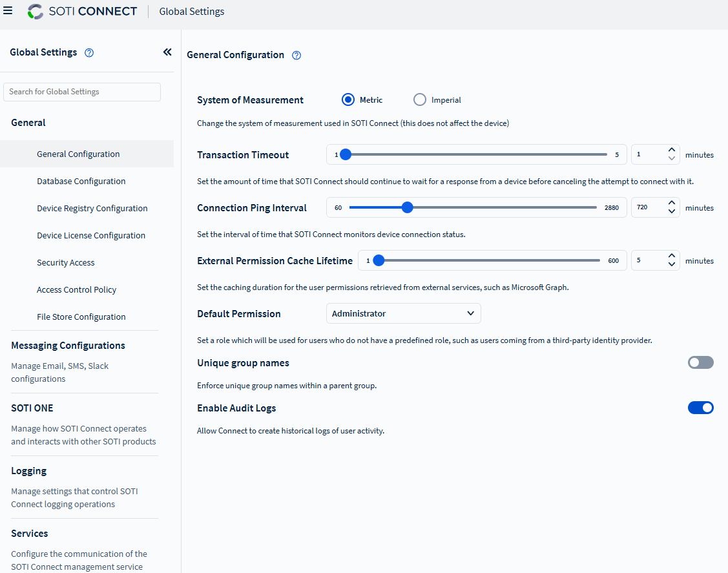The height and width of the screenshot is (573, 728).
Task: Expand the Services section
Action: coord(29,534)
